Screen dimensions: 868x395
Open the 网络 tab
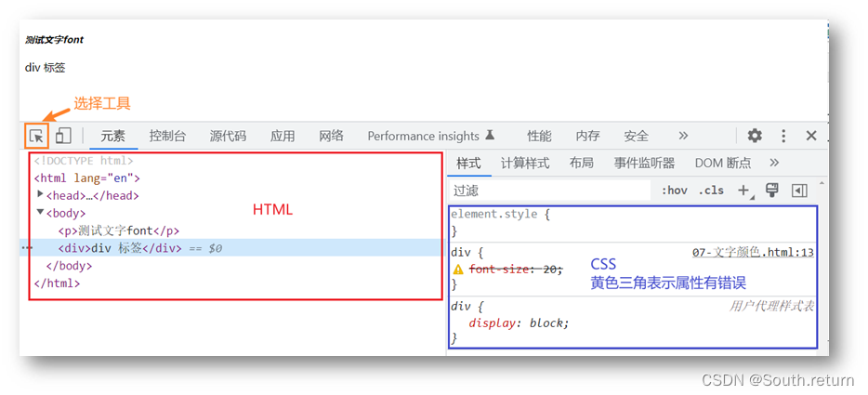[331, 137]
